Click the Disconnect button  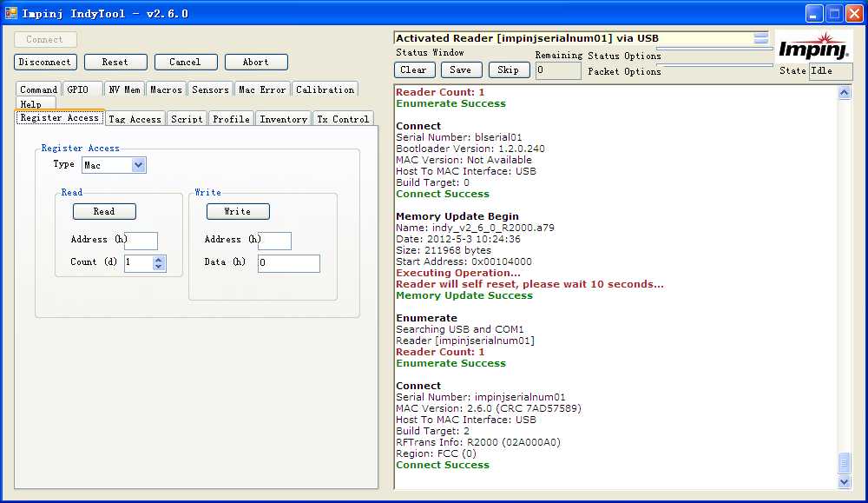tap(45, 62)
